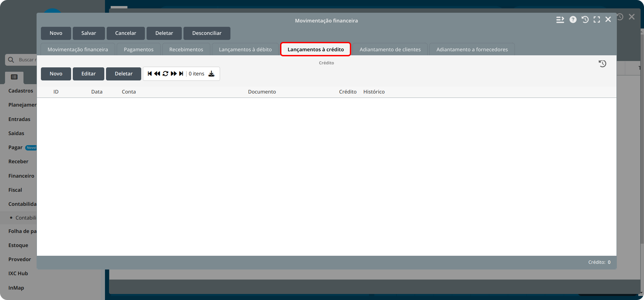
Task: Go to first page of credit list
Action: coord(150,74)
